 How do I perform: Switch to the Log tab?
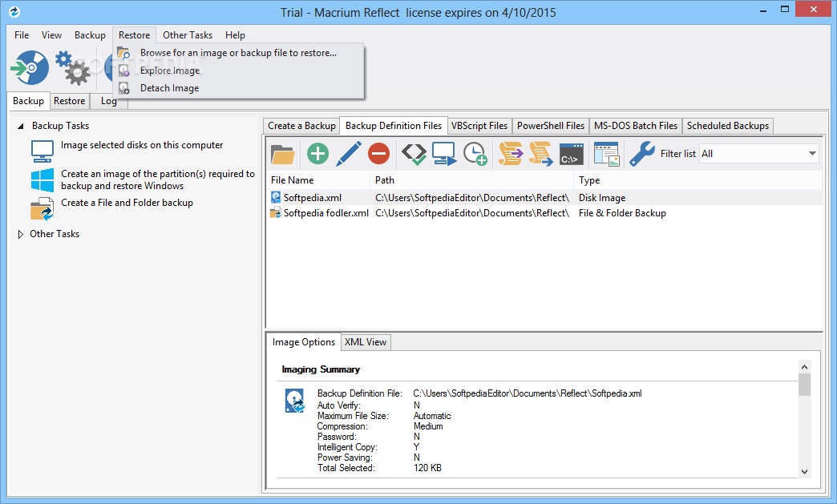pos(109,101)
